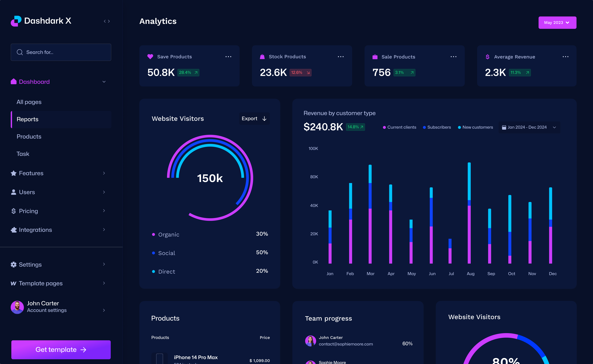Toggle the Save Products overflow menu
Viewport: 593px width, 364px height.
(x=228, y=57)
